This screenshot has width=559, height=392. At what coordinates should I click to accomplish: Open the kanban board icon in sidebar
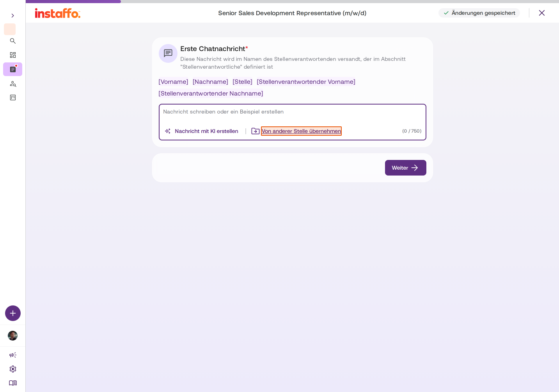[x=13, y=98]
